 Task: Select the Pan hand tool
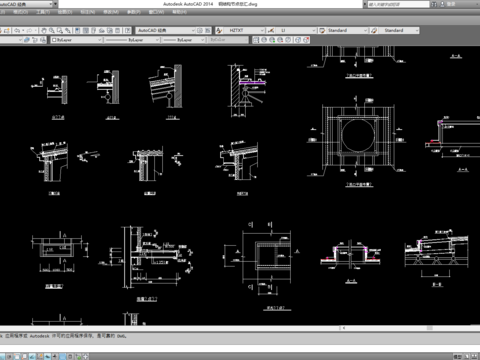pos(44,30)
